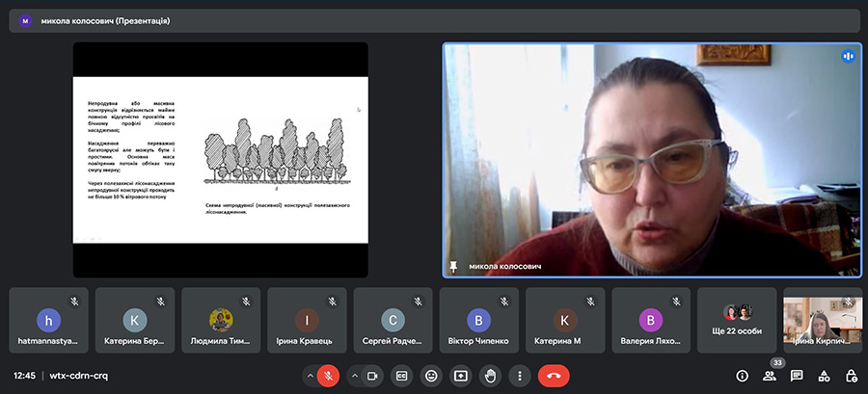Raise your hand in the meeting
Screen dimensions: 868x394
491,375
